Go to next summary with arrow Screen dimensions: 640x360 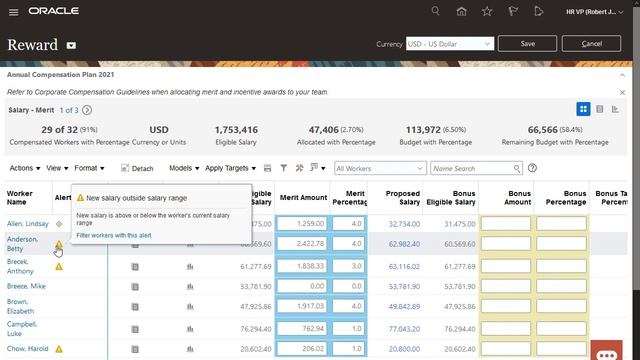coord(87,110)
